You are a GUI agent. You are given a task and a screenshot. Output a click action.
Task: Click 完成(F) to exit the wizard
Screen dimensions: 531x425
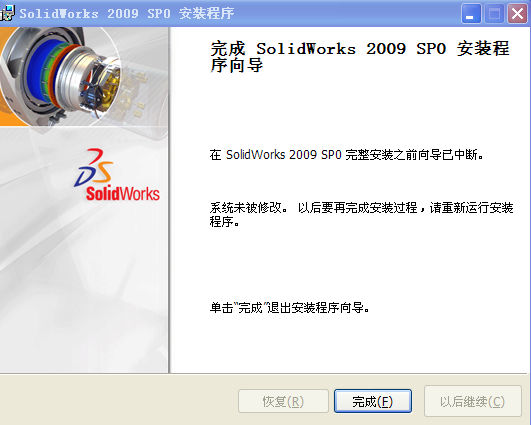[373, 402]
